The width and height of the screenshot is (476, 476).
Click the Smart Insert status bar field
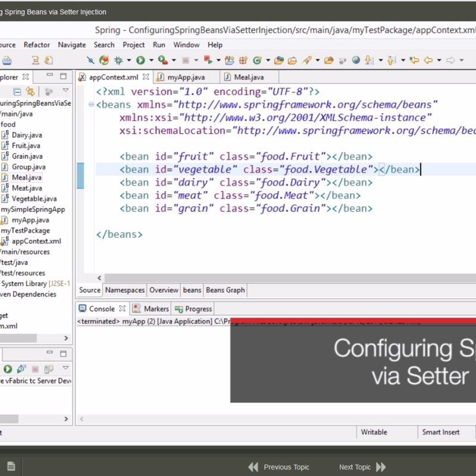tap(441, 433)
